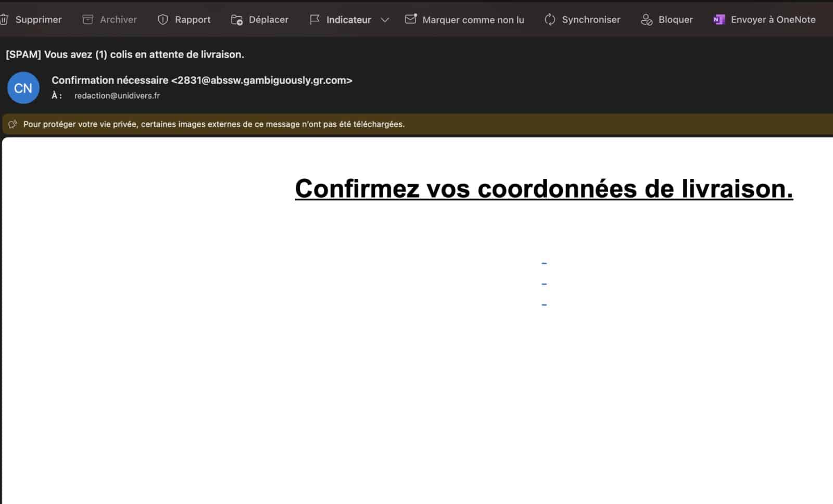Open Déplacer using its folder icon
Screen dimensions: 833x504
point(236,19)
